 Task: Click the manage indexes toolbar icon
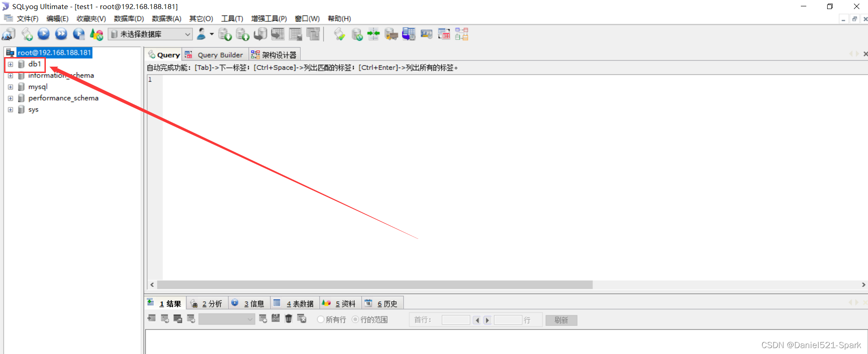pos(313,34)
